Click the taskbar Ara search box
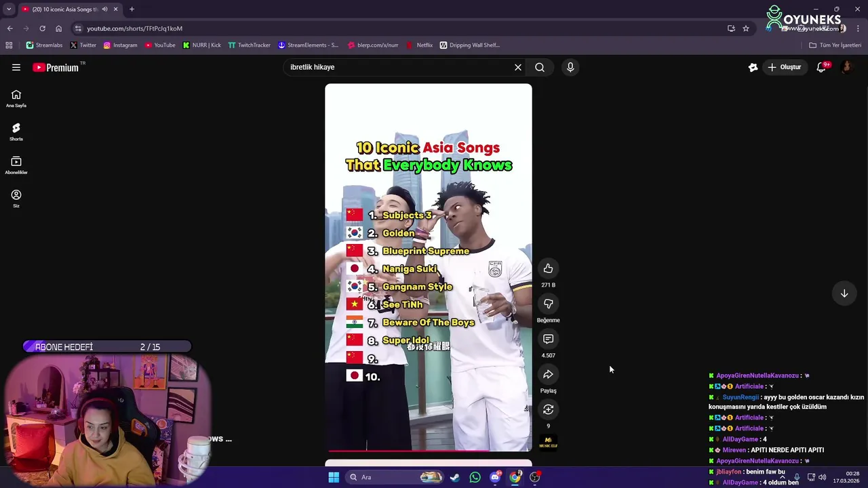 pyautogui.click(x=395, y=477)
